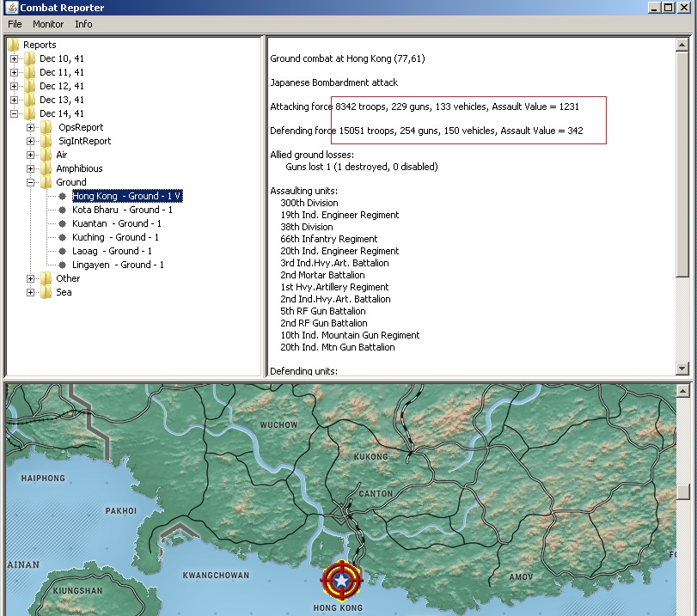Viewport: 697px width, 616px height.
Task: Select the Reports root label
Action: pos(40,45)
